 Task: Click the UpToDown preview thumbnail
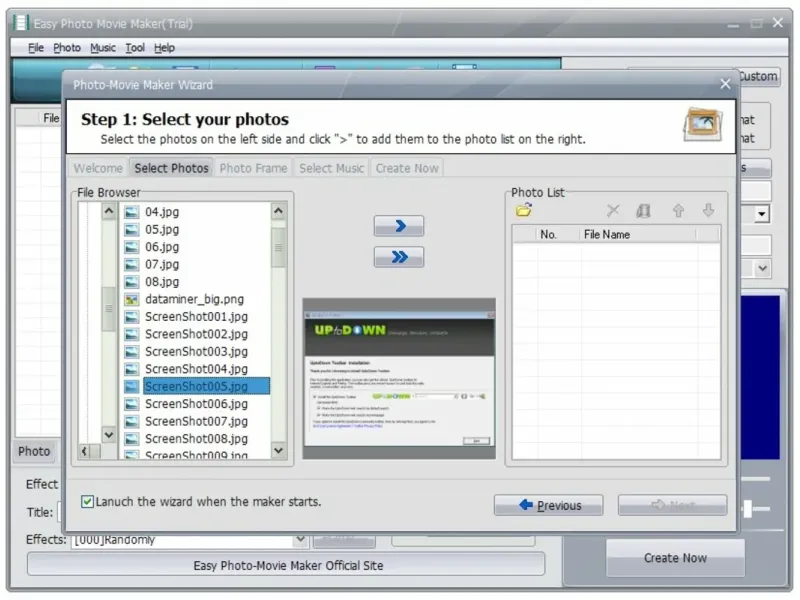(399, 379)
